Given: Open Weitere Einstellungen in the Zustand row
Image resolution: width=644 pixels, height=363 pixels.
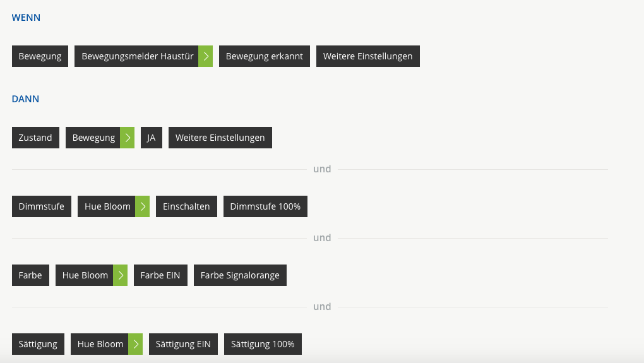Looking at the screenshot, I should 220,138.
